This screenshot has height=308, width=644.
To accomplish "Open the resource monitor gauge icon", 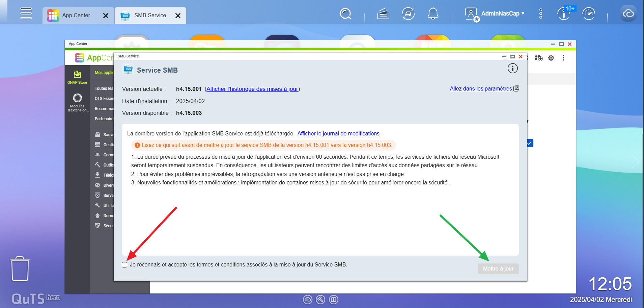I will (589, 14).
